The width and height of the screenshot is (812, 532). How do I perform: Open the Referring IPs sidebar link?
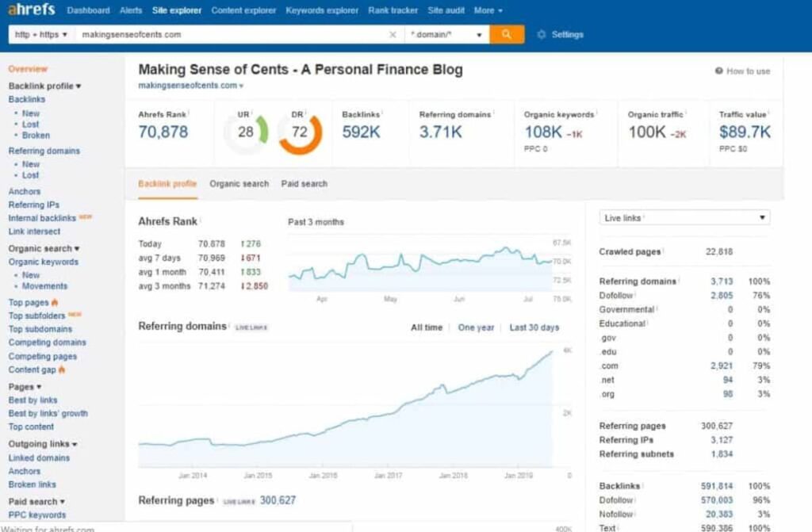33,205
